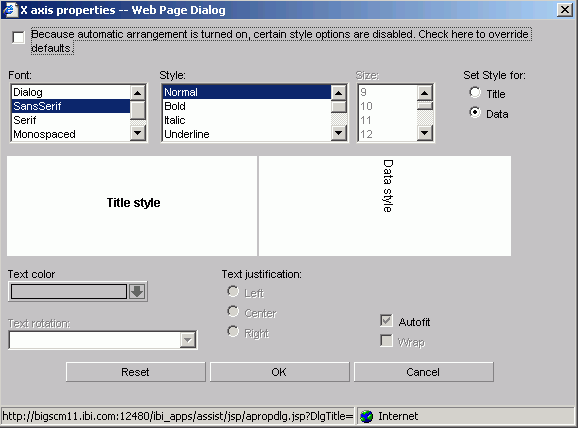Toggle the Wrap checkbox
This screenshot has width=578, height=428.
click(x=386, y=341)
